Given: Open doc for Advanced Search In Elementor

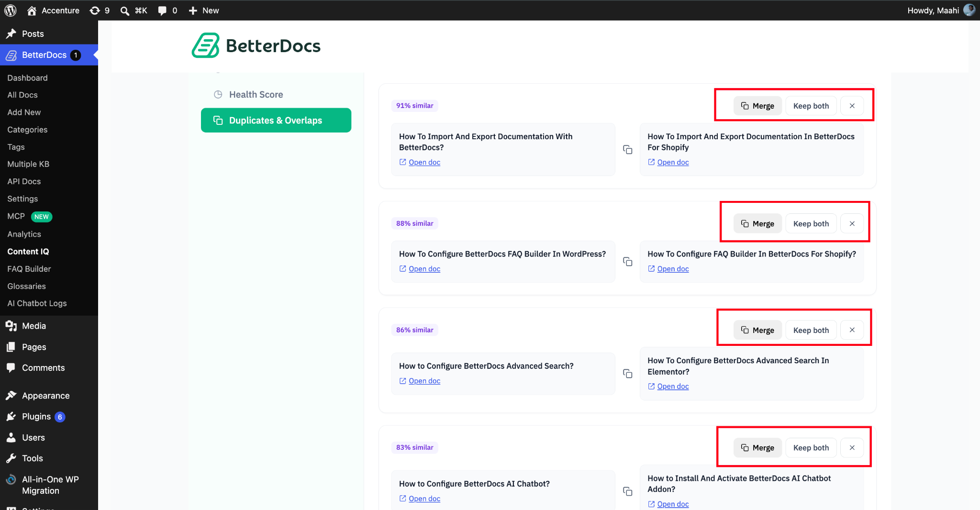Looking at the screenshot, I should click(668, 387).
